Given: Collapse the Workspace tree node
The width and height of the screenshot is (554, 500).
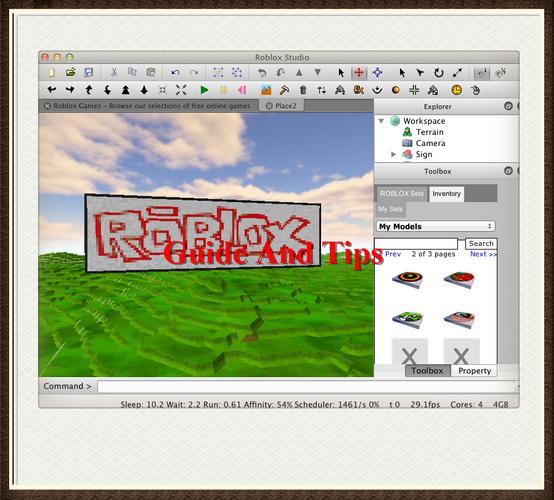Looking at the screenshot, I should tap(381, 121).
